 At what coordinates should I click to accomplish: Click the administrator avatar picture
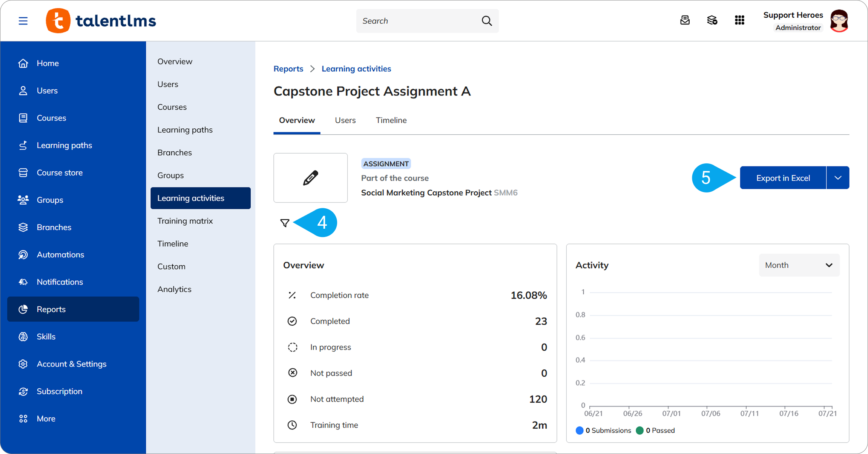click(x=839, y=21)
